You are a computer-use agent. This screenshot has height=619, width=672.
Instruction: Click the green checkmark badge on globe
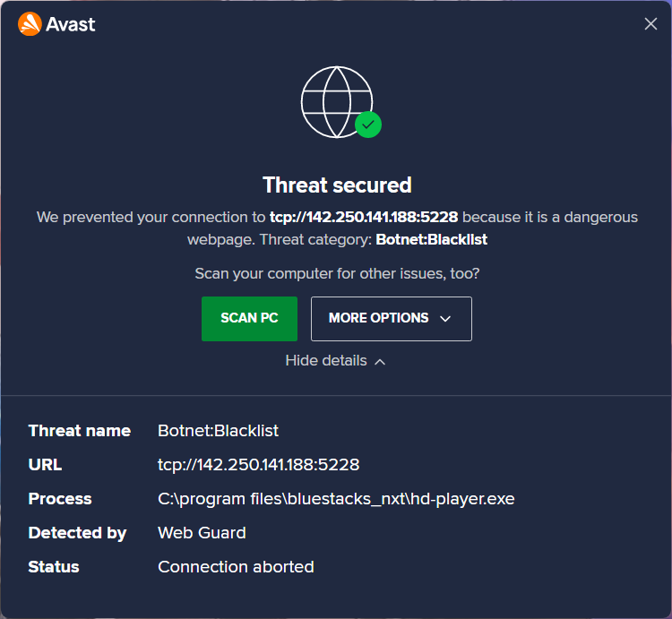click(x=368, y=125)
